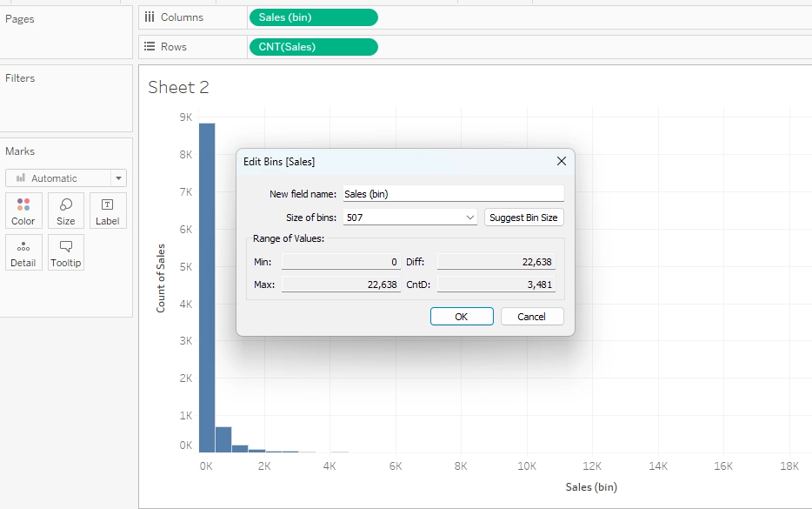Click the Min value field
The height and width of the screenshot is (509, 812).
(342, 262)
